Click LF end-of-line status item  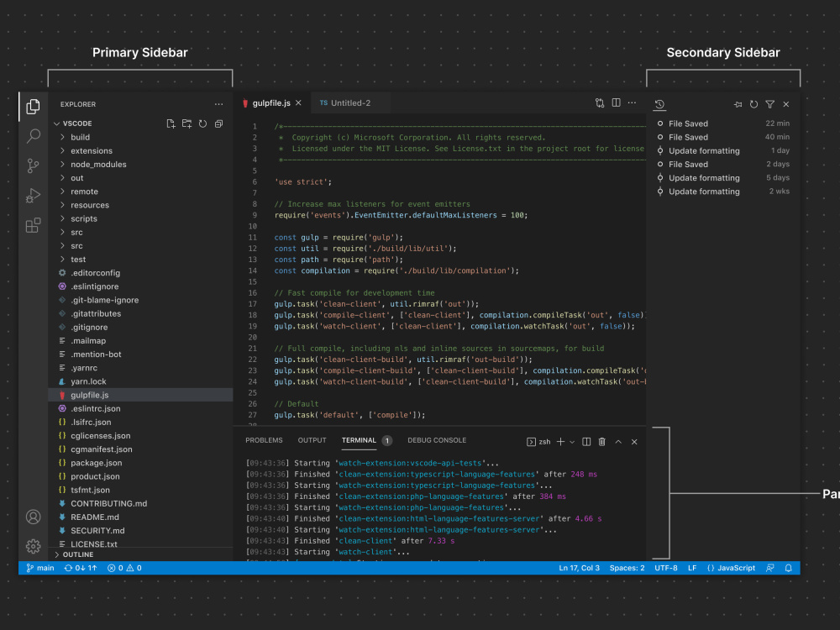(x=692, y=568)
